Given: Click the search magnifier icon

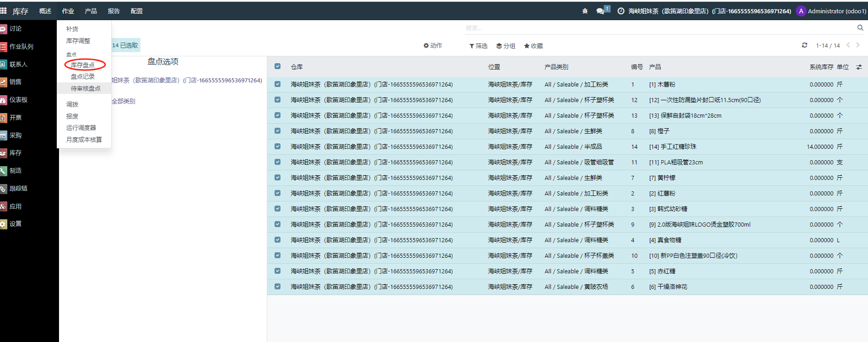Looking at the screenshot, I should click(x=860, y=28).
